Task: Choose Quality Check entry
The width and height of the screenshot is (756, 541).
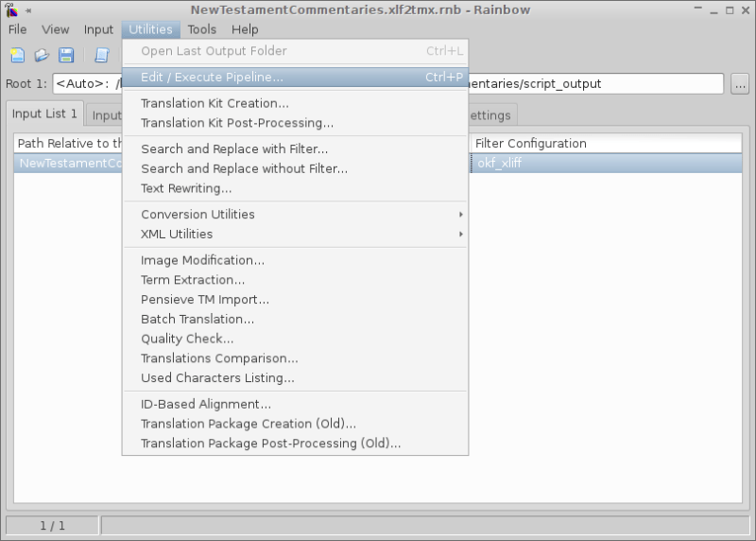Action: coord(295,339)
